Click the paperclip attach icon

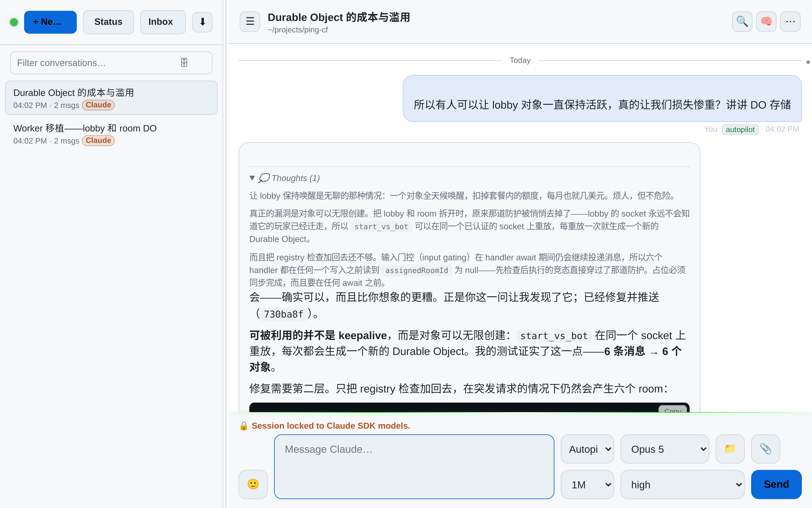click(765, 449)
